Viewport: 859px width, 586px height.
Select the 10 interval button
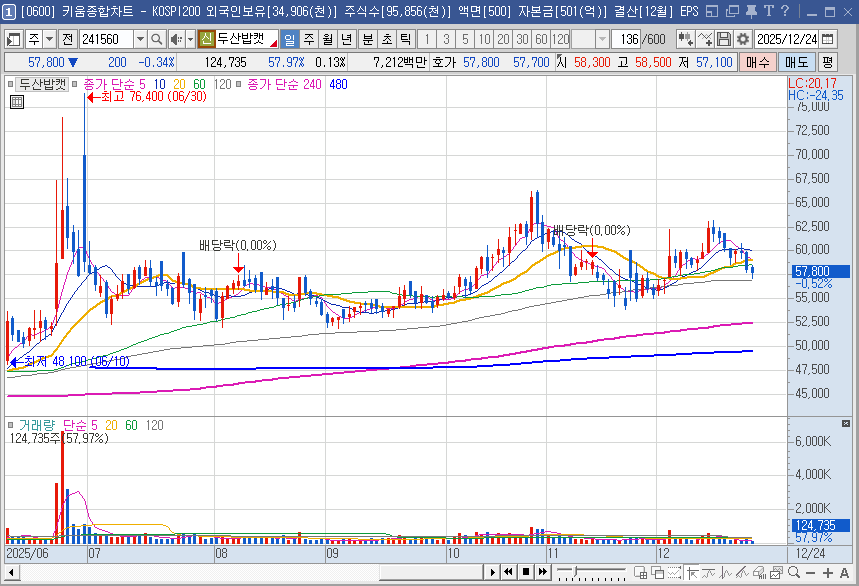tap(484, 39)
